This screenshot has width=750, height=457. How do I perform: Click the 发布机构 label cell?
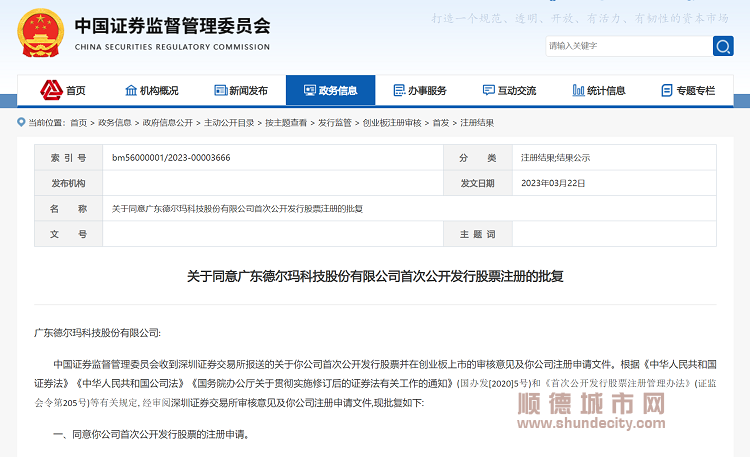point(68,183)
